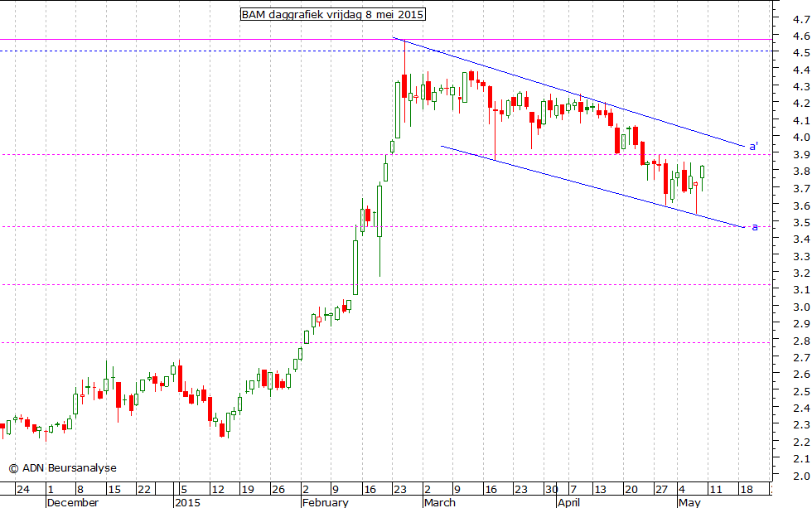Screen dimensions: 812x508
Task: Click the 2.0 price axis value
Action: pos(801,477)
